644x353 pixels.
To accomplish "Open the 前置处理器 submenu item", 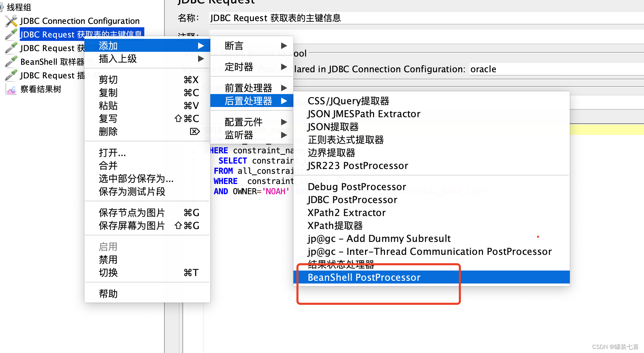I will 252,88.
